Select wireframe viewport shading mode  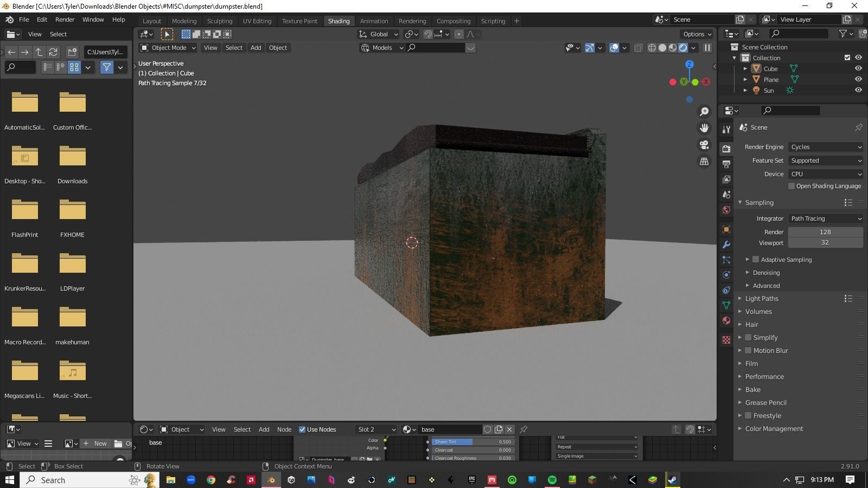652,48
